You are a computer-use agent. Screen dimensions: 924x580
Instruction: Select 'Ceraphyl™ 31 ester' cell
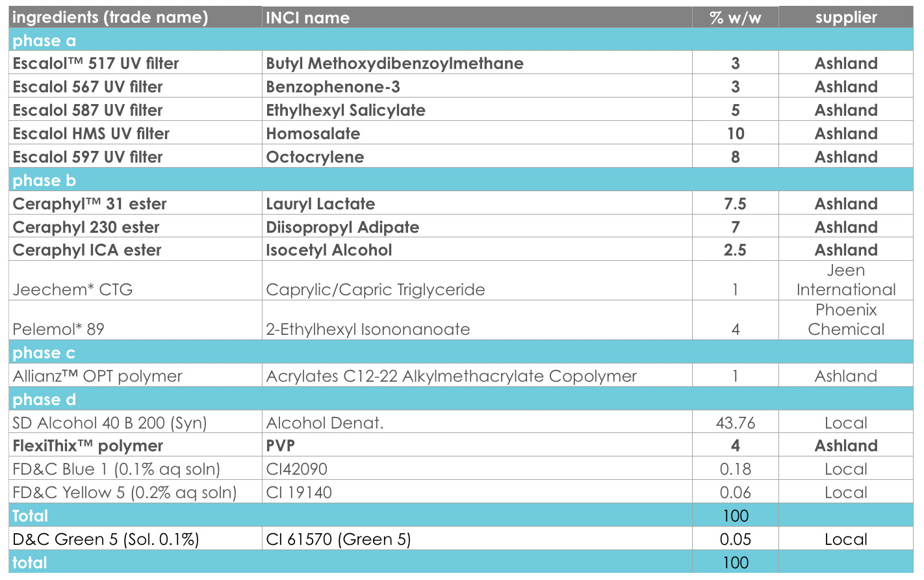(x=135, y=204)
